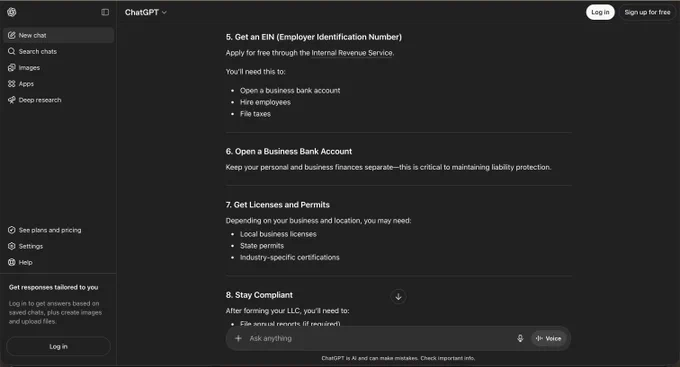Click heading '5. Get an EIN (Employer Identification Number)'

coord(314,37)
